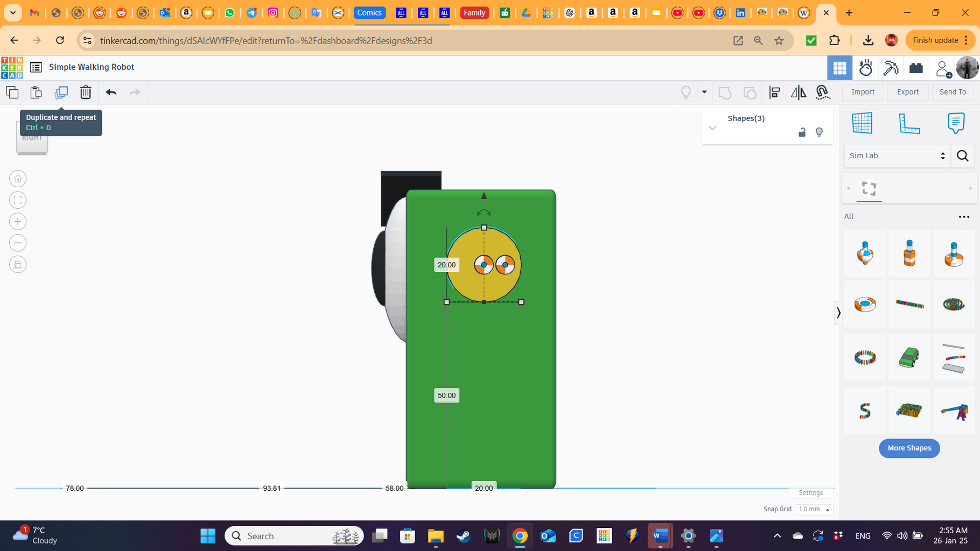Zoom in with the plus button
The width and height of the screenshot is (980, 551).
(x=18, y=222)
